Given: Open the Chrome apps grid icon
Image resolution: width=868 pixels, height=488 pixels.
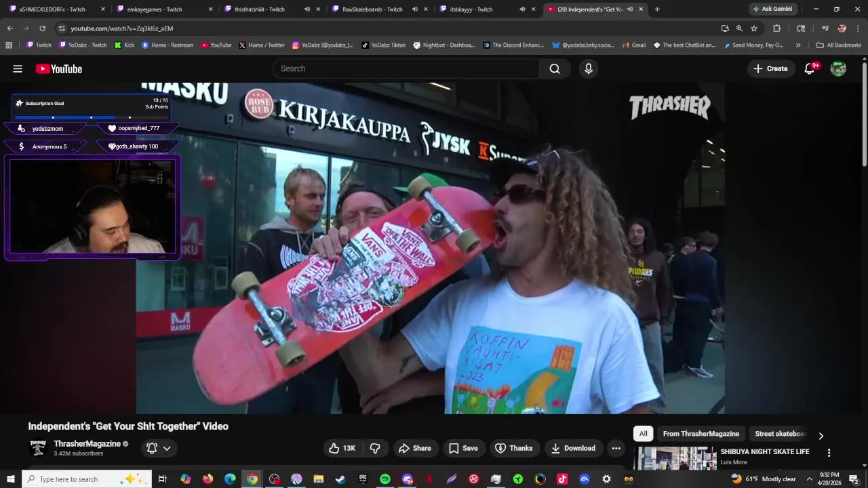Looking at the screenshot, I should tap(9, 45).
